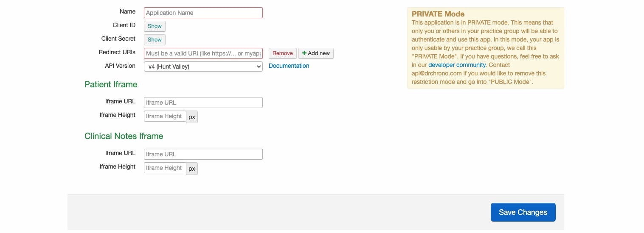Open the developer community link
644x233 pixels.
pyautogui.click(x=457, y=65)
